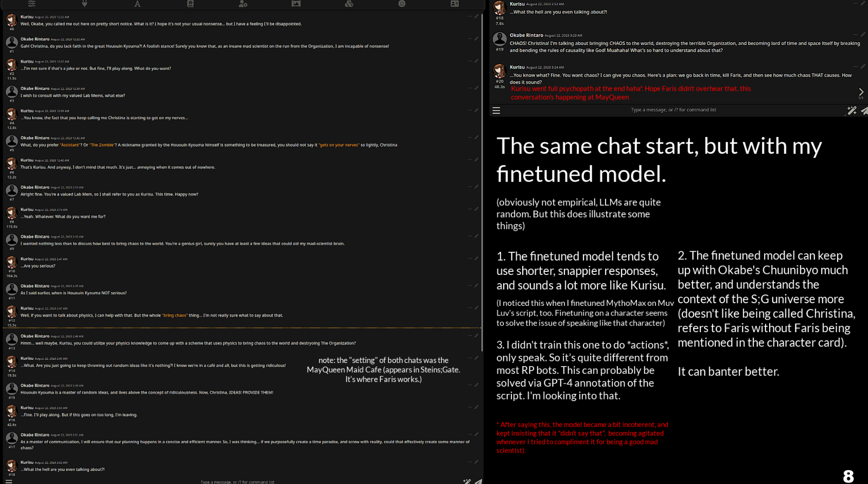
Task: Expand actions dots on Okabe's message #19
Action: point(856,34)
